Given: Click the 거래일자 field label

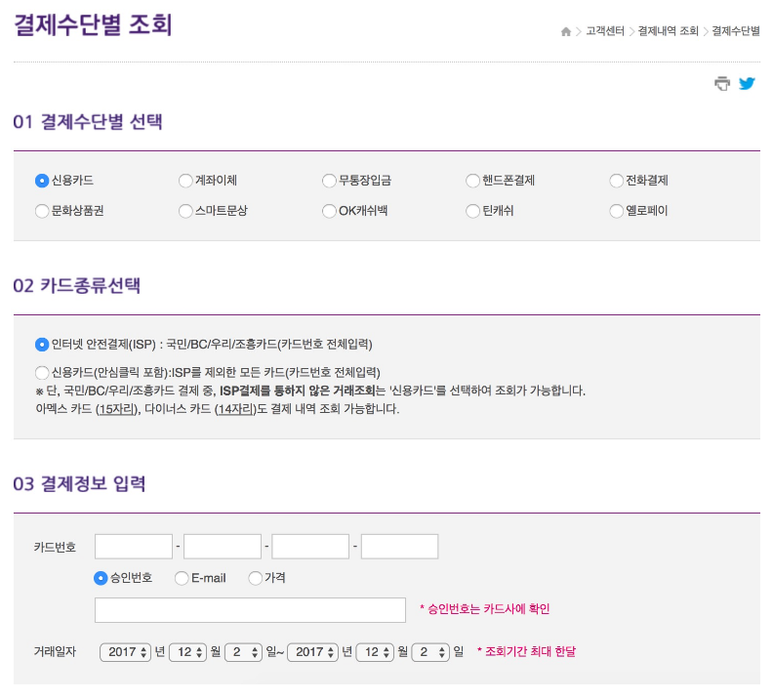Looking at the screenshot, I should tap(55, 652).
